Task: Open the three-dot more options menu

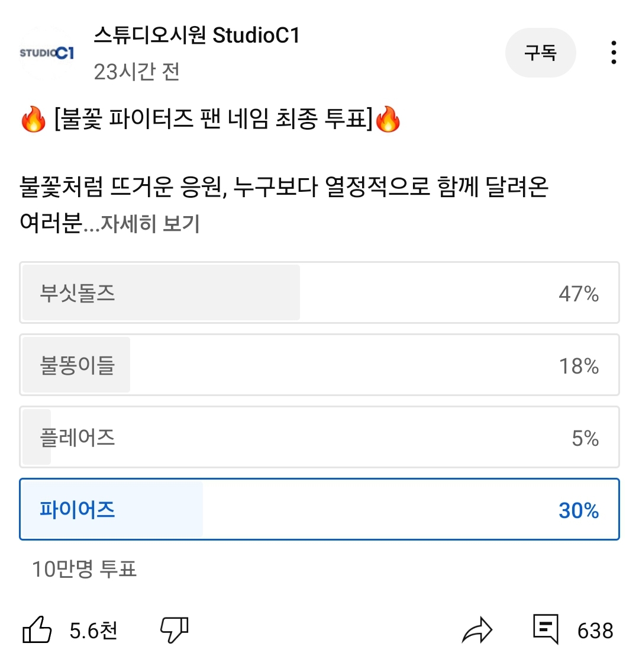Action: [x=614, y=53]
